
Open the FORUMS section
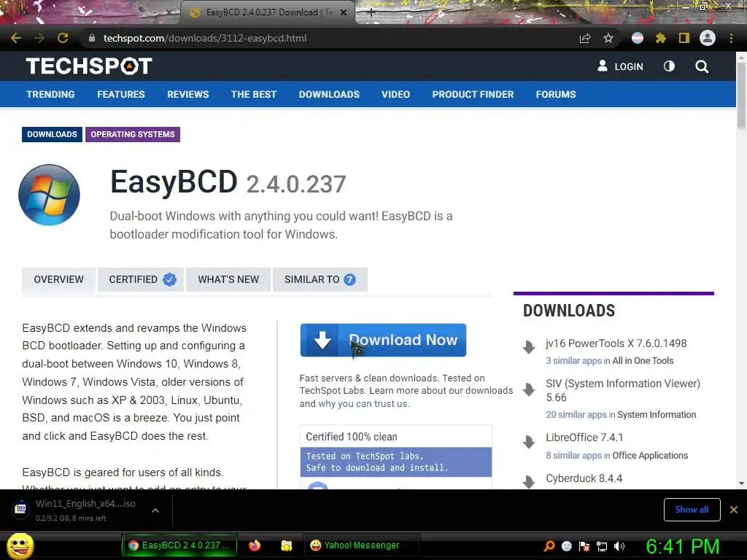pos(556,94)
